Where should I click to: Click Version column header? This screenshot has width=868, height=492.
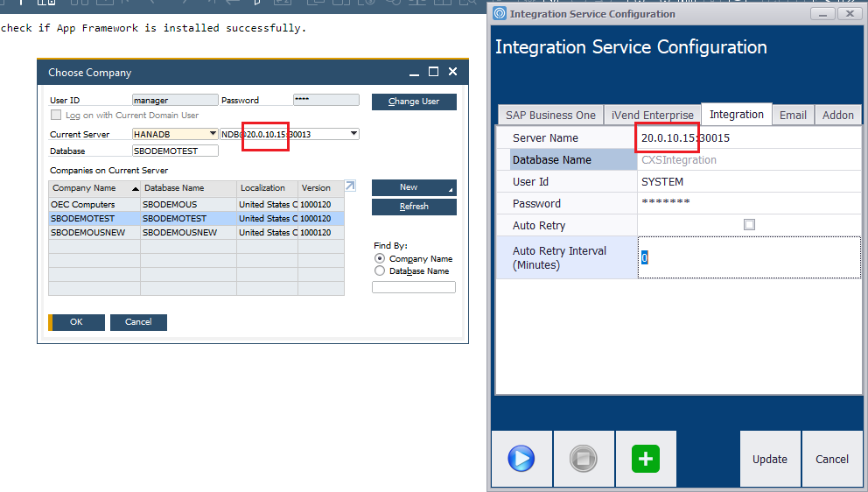pos(321,188)
